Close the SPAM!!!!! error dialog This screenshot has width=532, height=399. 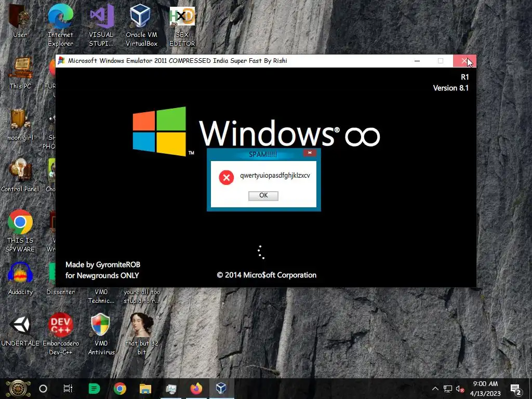[x=310, y=153]
